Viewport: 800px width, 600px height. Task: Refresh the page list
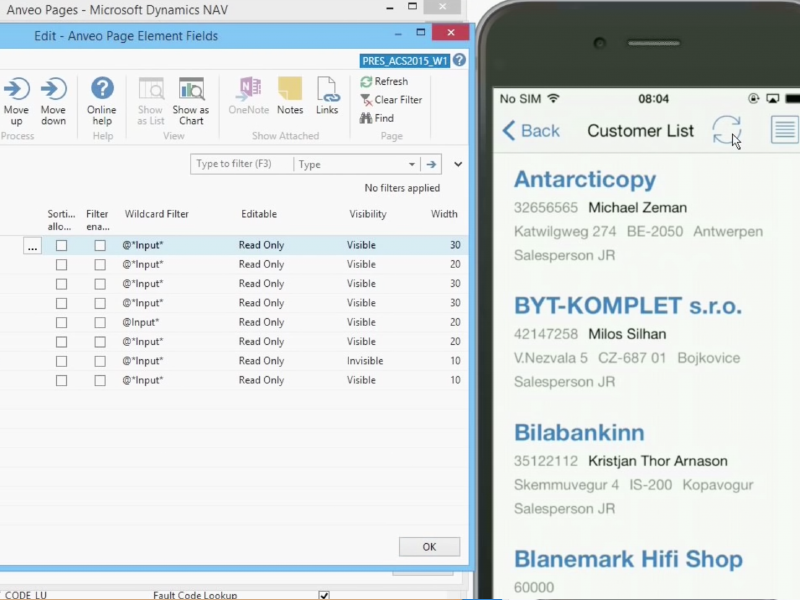point(384,82)
